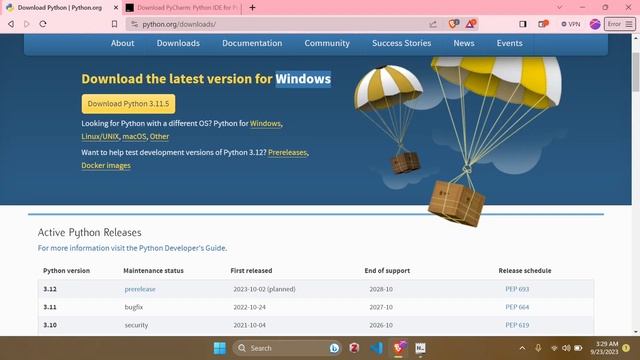
Task: Reload the python.org page
Action: pos(43,24)
